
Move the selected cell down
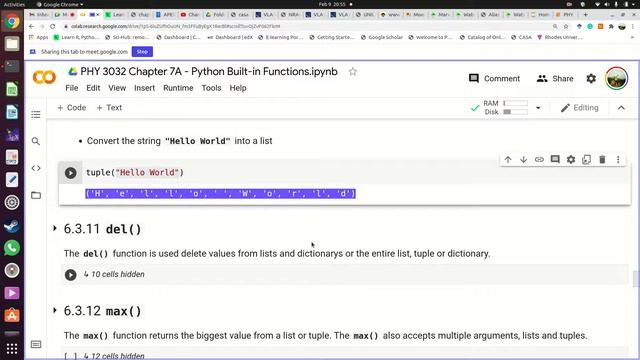(x=523, y=160)
